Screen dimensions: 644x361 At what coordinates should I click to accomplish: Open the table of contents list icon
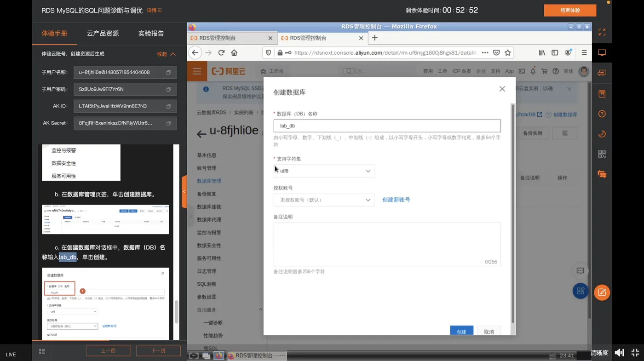coord(42,351)
